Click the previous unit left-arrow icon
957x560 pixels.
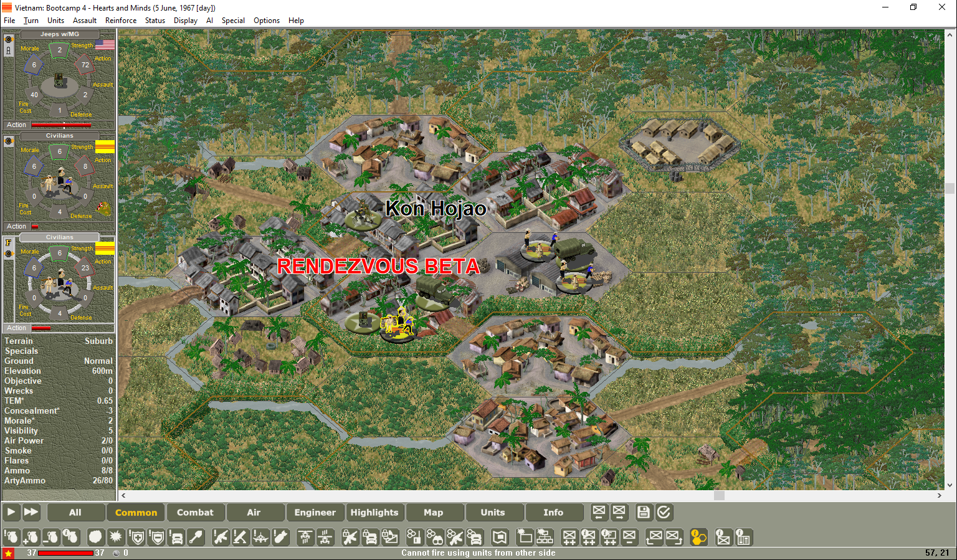tap(599, 512)
